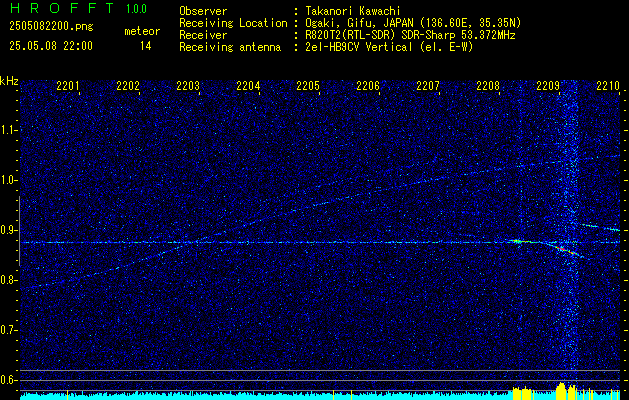Image resolution: width=629 pixels, height=400 pixels.
Task: Select the version number 1.0.0
Action: point(136,8)
